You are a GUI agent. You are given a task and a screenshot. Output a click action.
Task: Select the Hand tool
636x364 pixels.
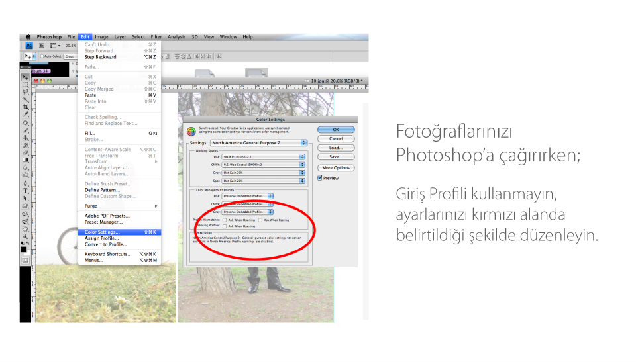click(25, 229)
